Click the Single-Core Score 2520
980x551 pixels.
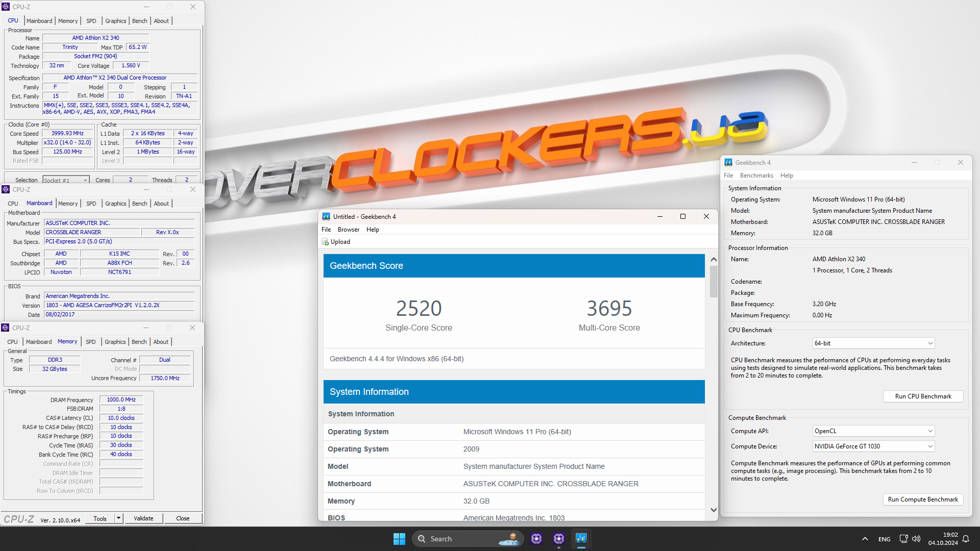(419, 308)
